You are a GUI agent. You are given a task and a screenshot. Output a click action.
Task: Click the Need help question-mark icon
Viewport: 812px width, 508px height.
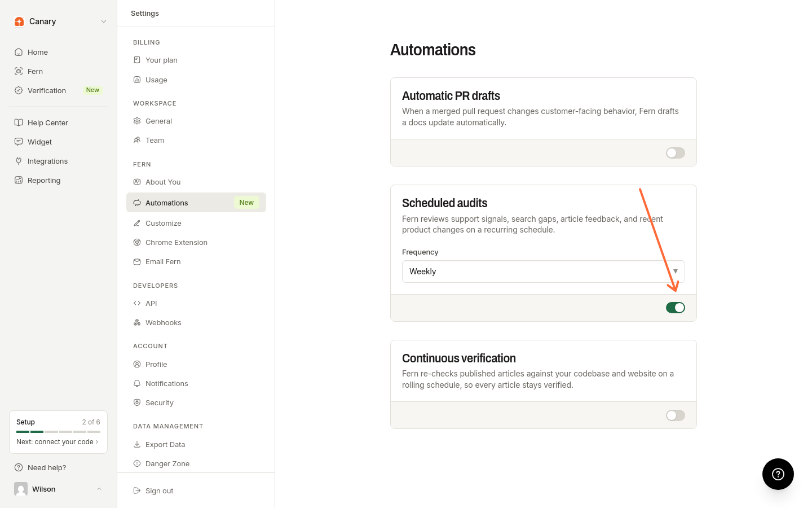click(19, 467)
